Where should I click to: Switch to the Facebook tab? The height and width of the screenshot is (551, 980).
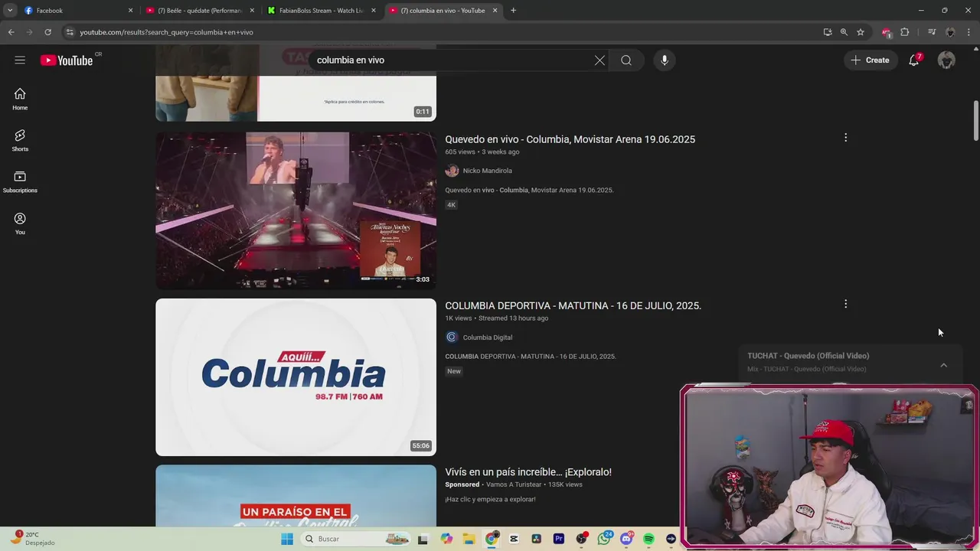click(x=78, y=11)
